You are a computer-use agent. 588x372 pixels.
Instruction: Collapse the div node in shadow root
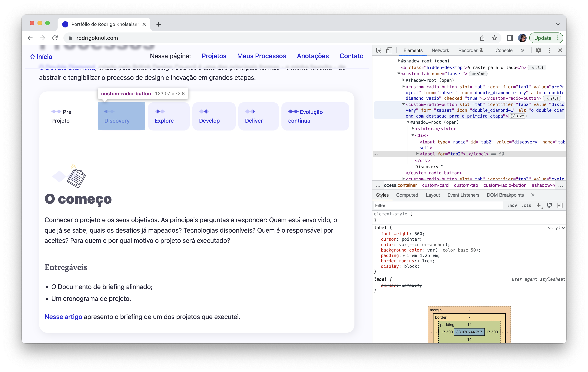point(413,135)
